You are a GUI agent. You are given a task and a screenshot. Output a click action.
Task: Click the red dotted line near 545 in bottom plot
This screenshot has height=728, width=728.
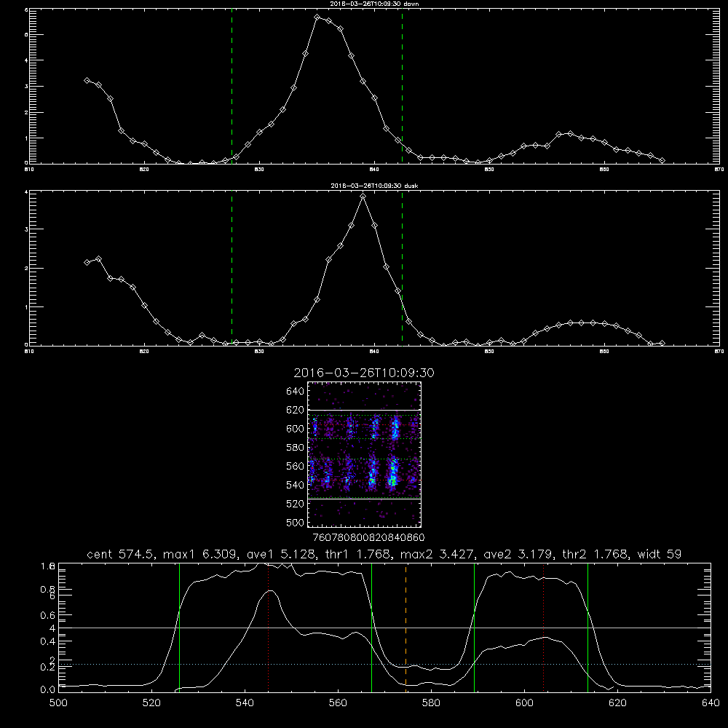tap(269, 627)
